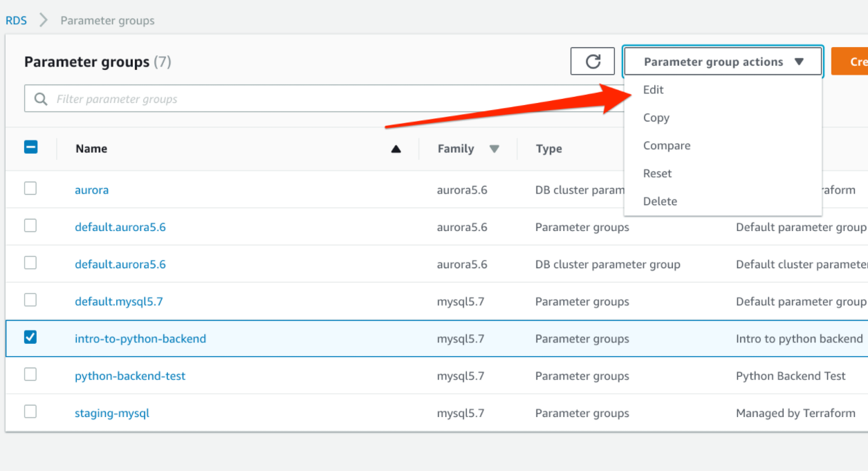Check the default.aurora5.6 Parameter groups row checkbox

(x=30, y=225)
